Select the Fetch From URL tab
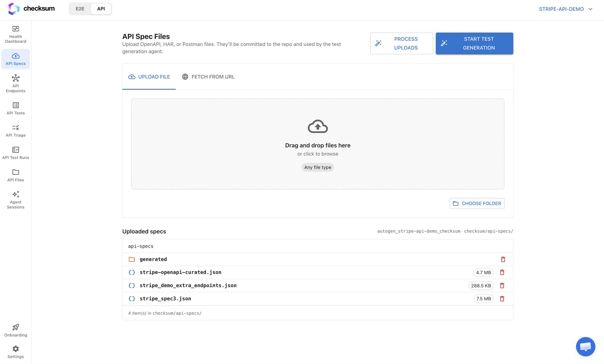Image resolution: width=604 pixels, height=364 pixels. tap(208, 77)
